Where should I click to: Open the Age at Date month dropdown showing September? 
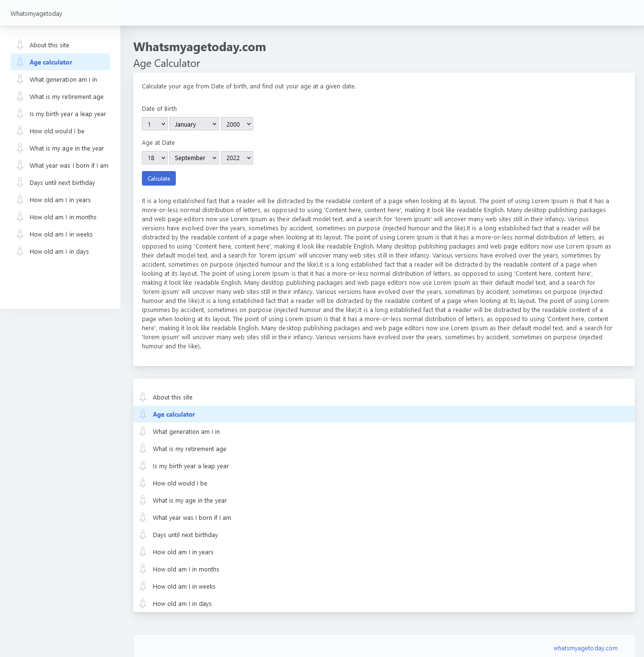[193, 158]
